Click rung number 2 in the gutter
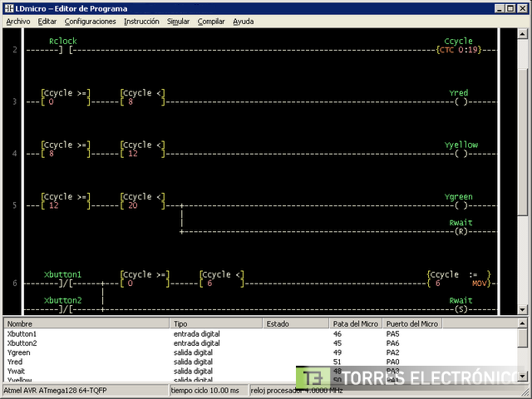The height and width of the screenshot is (399, 532). point(15,50)
